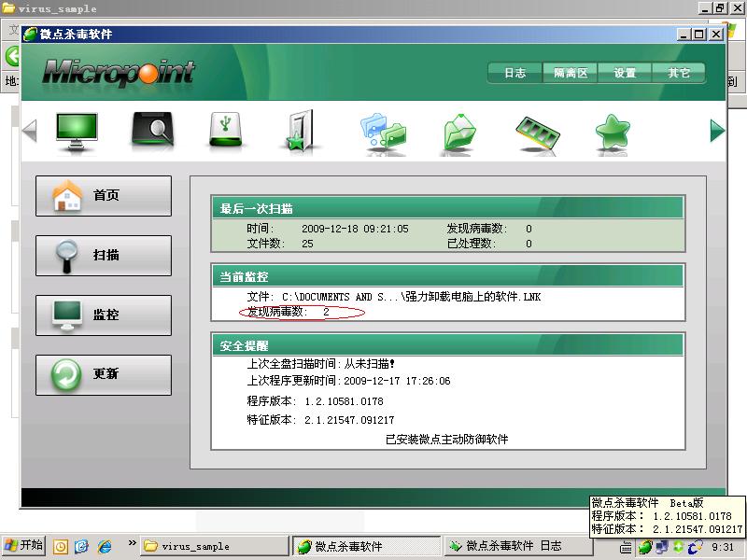Click the taskbar clock 9:31
Screen dimensions: 747x560
click(x=723, y=547)
